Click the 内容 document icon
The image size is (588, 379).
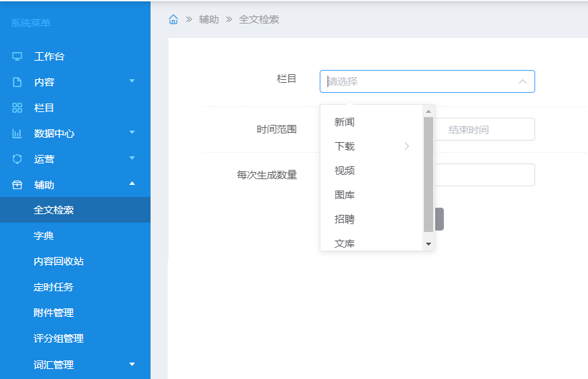point(17,82)
